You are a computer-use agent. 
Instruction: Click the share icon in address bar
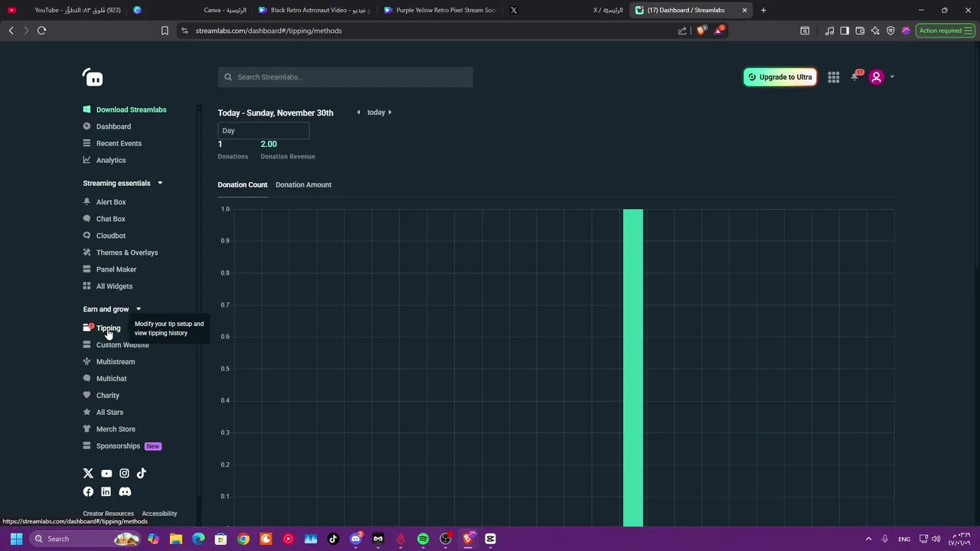click(x=682, y=31)
